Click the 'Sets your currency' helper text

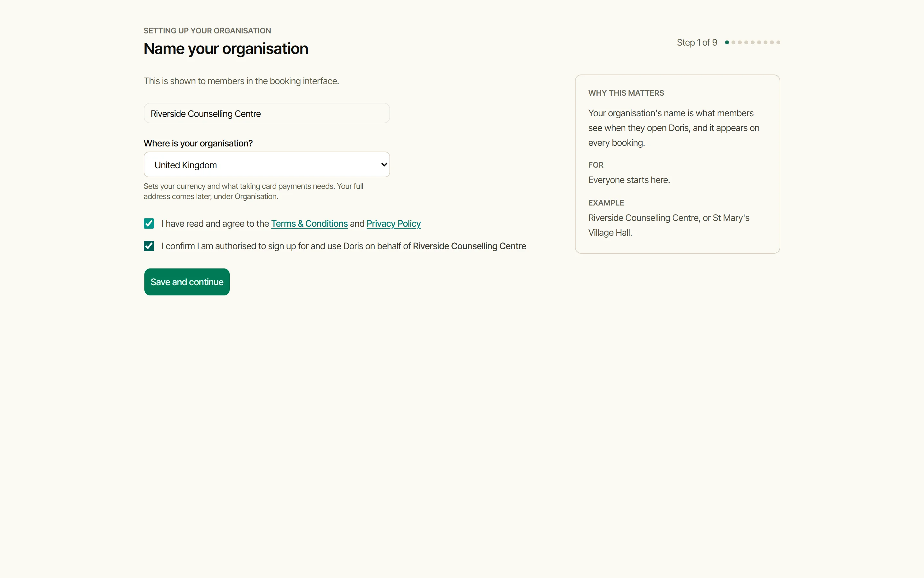point(253,191)
